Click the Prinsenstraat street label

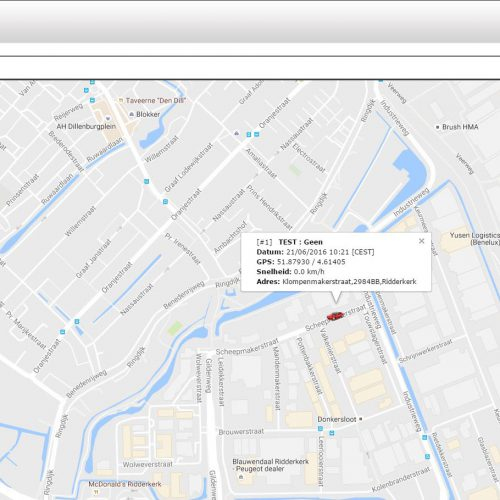(23, 190)
